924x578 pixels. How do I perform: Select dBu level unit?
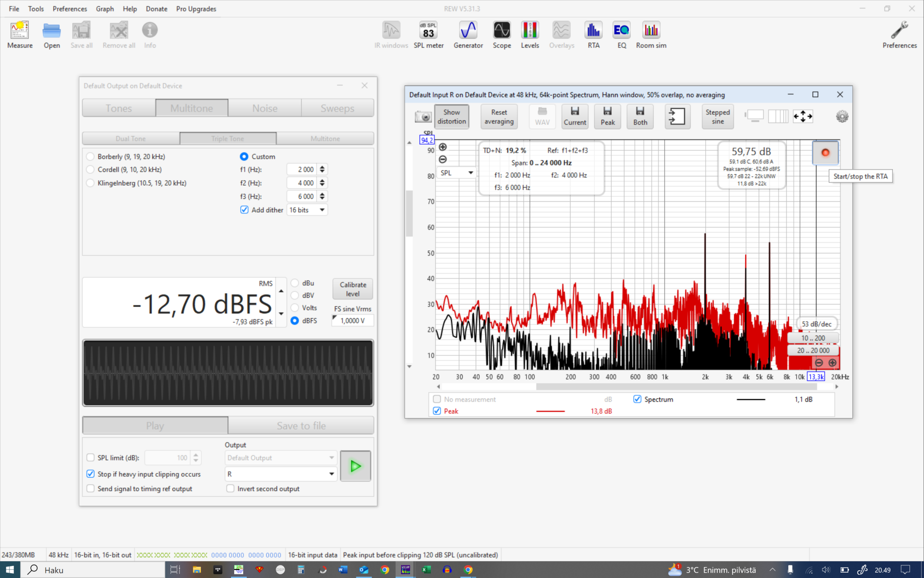click(x=295, y=283)
